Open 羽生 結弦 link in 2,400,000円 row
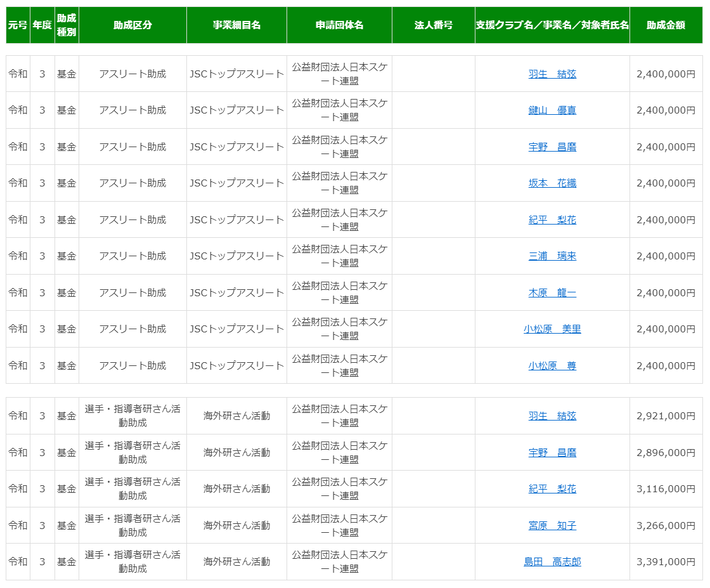This screenshot has width=710, height=588. click(x=552, y=74)
